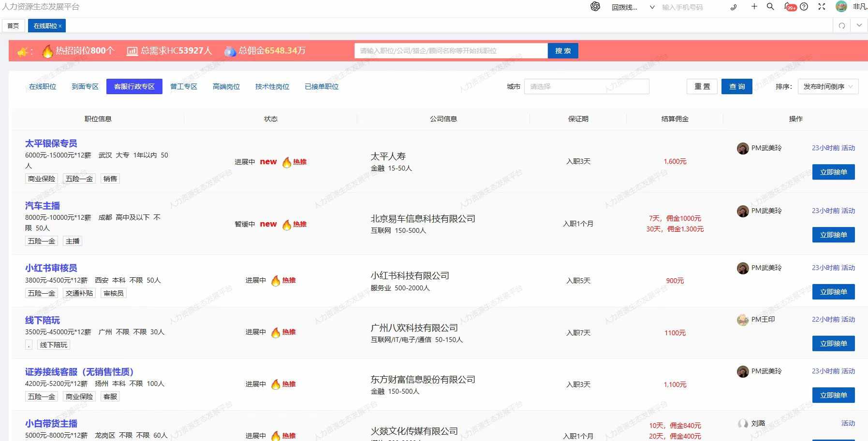Open the 汽车主播 job title link
This screenshot has height=441, width=868.
[x=43, y=206]
